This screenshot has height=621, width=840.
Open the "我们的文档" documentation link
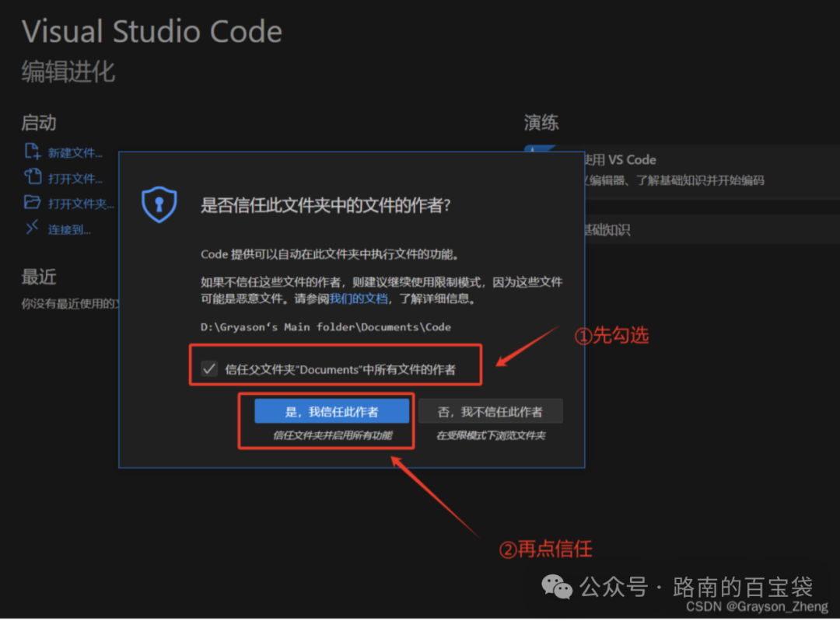click(x=359, y=298)
